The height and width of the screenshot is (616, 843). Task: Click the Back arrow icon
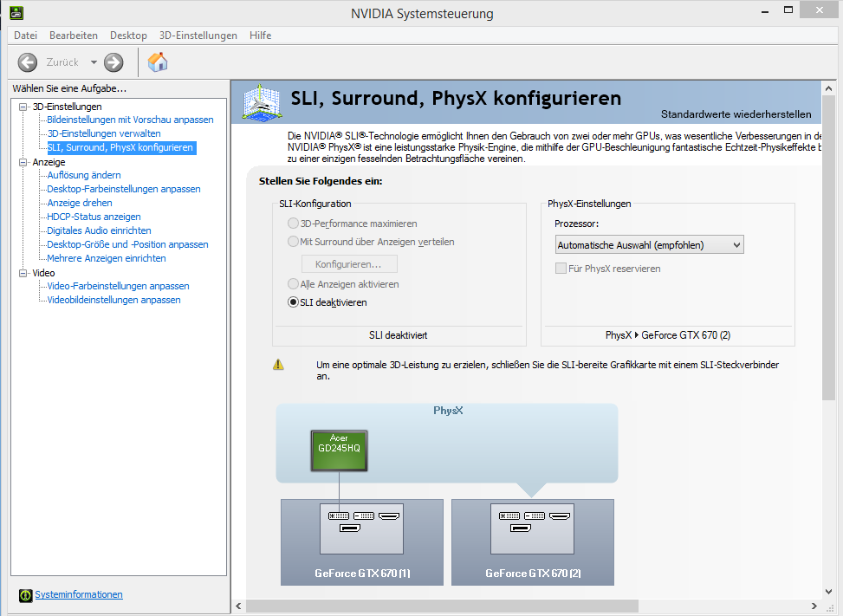pos(28,62)
